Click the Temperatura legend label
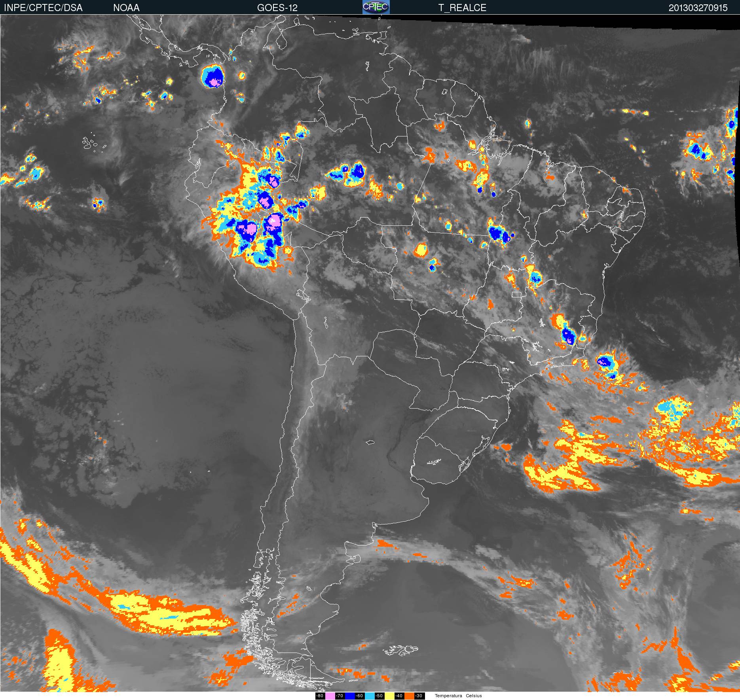Screen dimensions: 740x700 (x=448, y=696)
